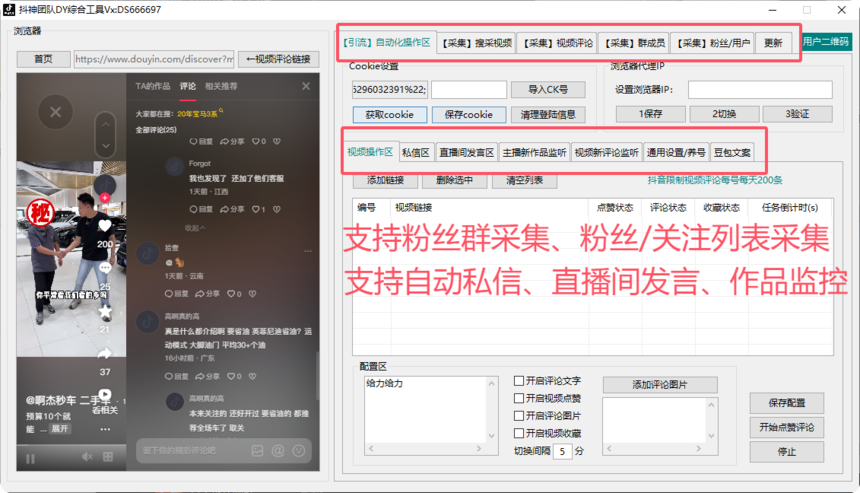This screenshot has width=860, height=493.
Task: Open the 主播新作品监听 tab
Action: pos(534,152)
